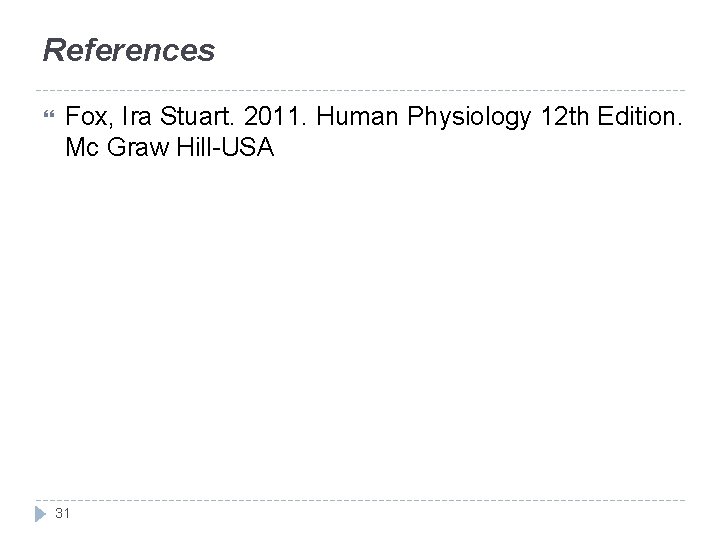Click the triangle arrow beside slide number 31
This screenshot has height=540, width=720.
(x=40, y=513)
